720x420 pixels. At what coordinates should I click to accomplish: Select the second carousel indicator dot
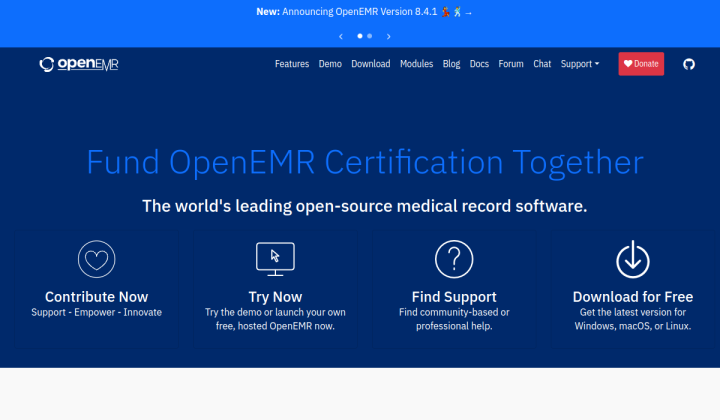click(370, 36)
